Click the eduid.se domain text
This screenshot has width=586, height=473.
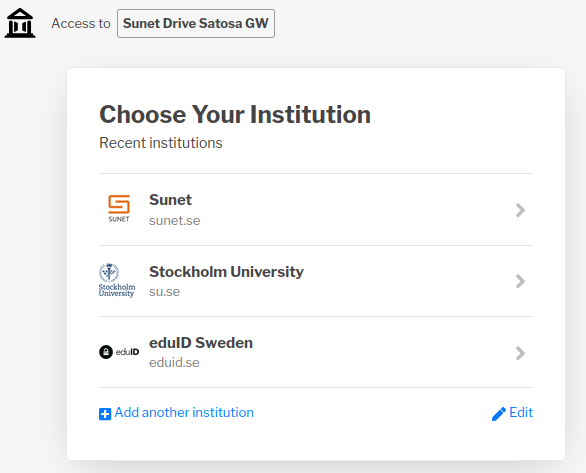174,362
